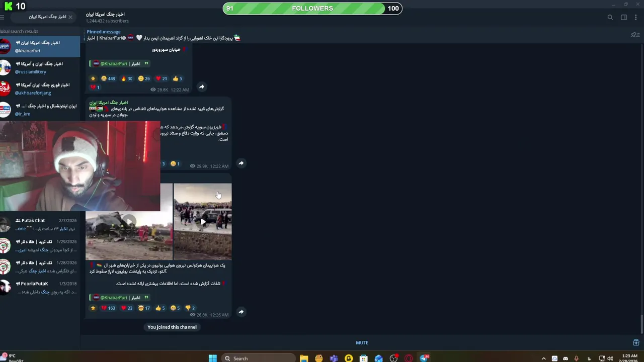This screenshot has width=644, height=362.
Task: Toggle the star reaction on 26.8K-view message
Action: [93, 308]
